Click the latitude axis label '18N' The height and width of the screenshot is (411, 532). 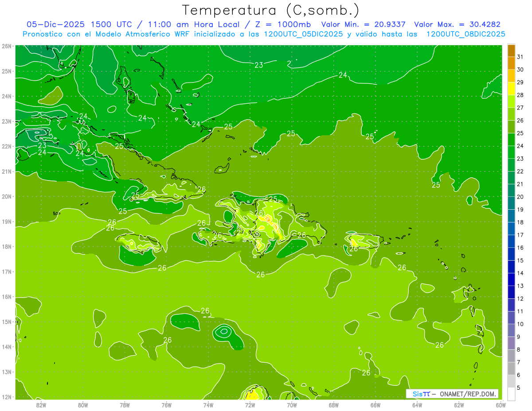click(x=6, y=247)
